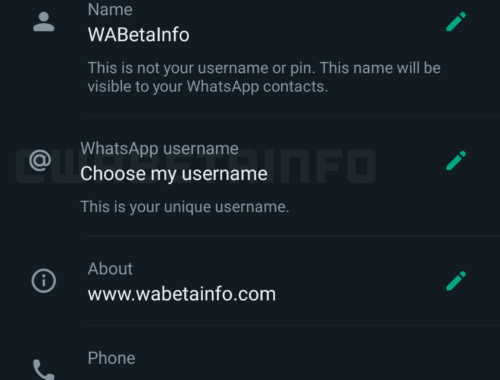Screen dimensions: 500x380
Task: Open the WABetaInfo name value
Action: (138, 35)
